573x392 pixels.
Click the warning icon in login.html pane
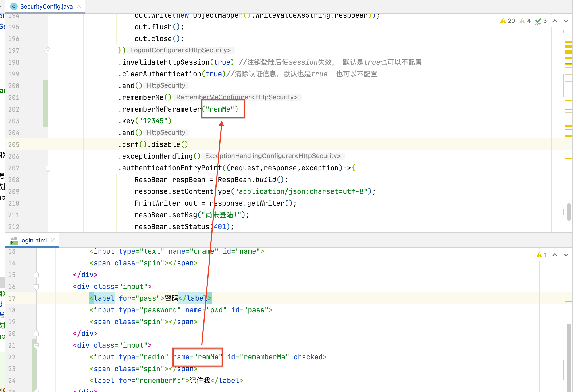pyautogui.click(x=539, y=255)
